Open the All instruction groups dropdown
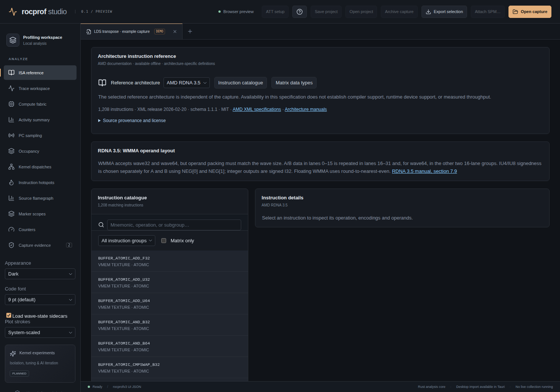The image size is (560, 392). pyautogui.click(x=127, y=241)
